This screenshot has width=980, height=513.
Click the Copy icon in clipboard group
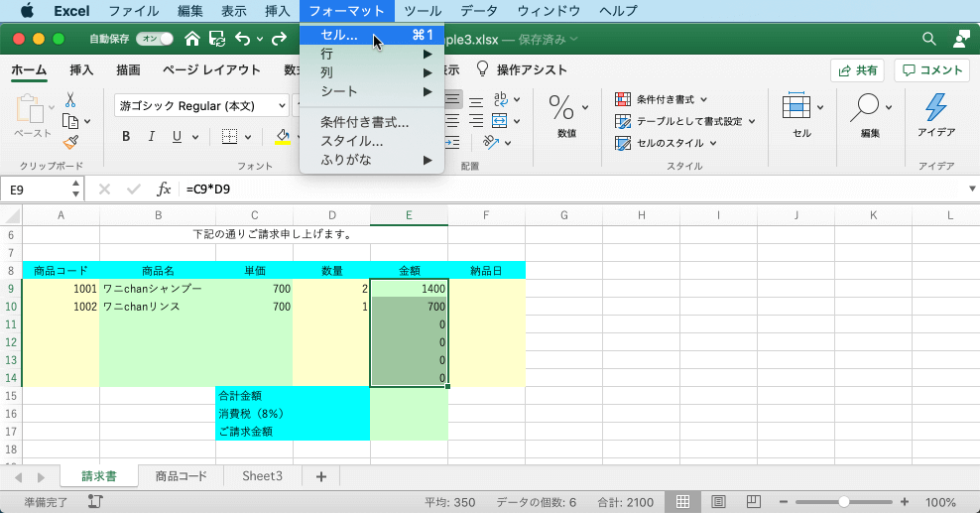pos(70,121)
